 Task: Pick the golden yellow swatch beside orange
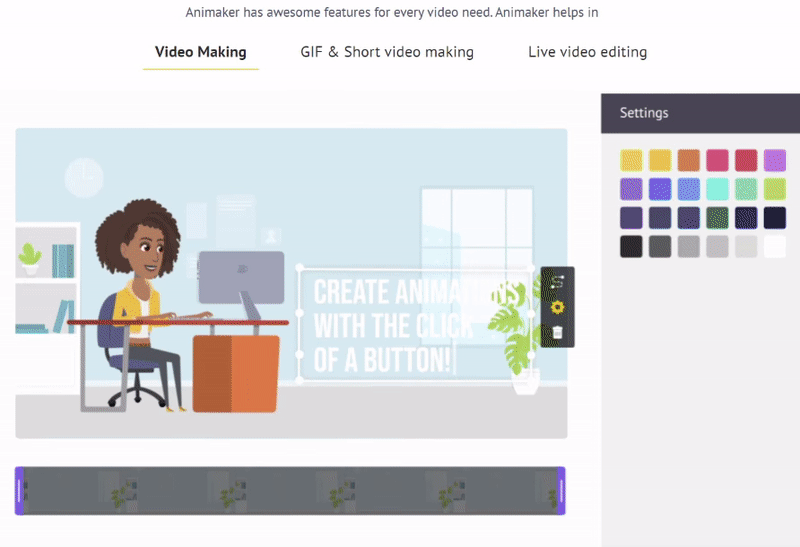tap(660, 160)
